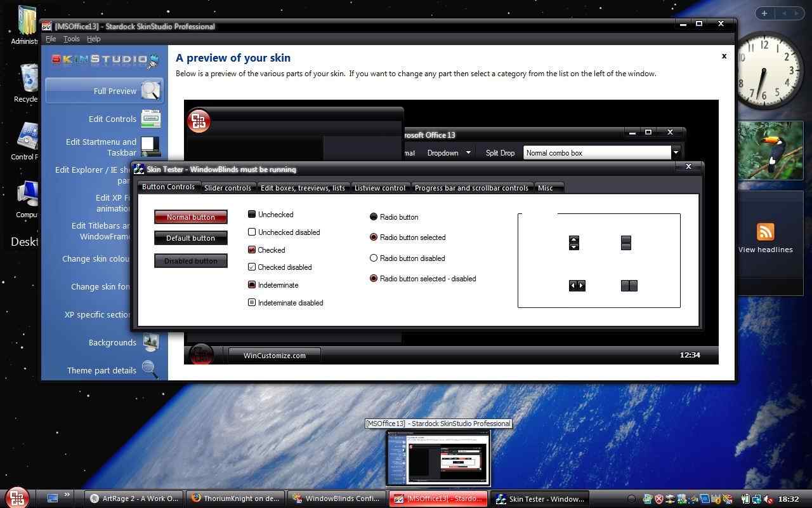Open the Dropdown toolbar arrow in preview
812x508 pixels.
[468, 152]
